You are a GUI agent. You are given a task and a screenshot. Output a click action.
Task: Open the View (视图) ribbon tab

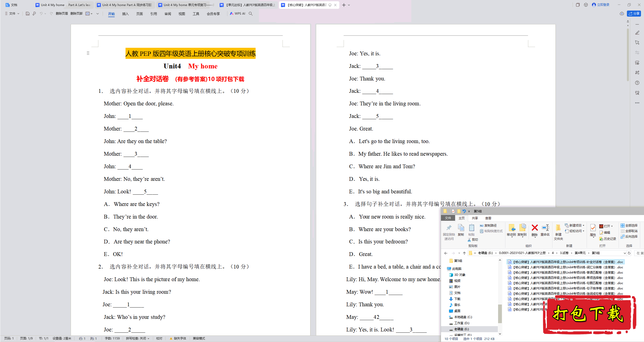coord(182,14)
